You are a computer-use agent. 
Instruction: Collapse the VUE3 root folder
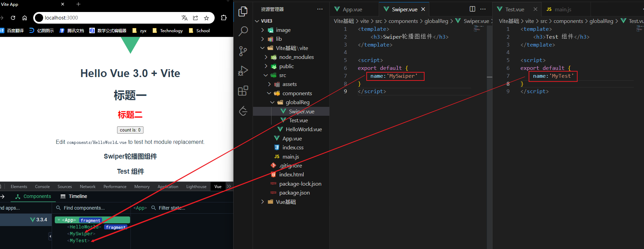pos(257,21)
